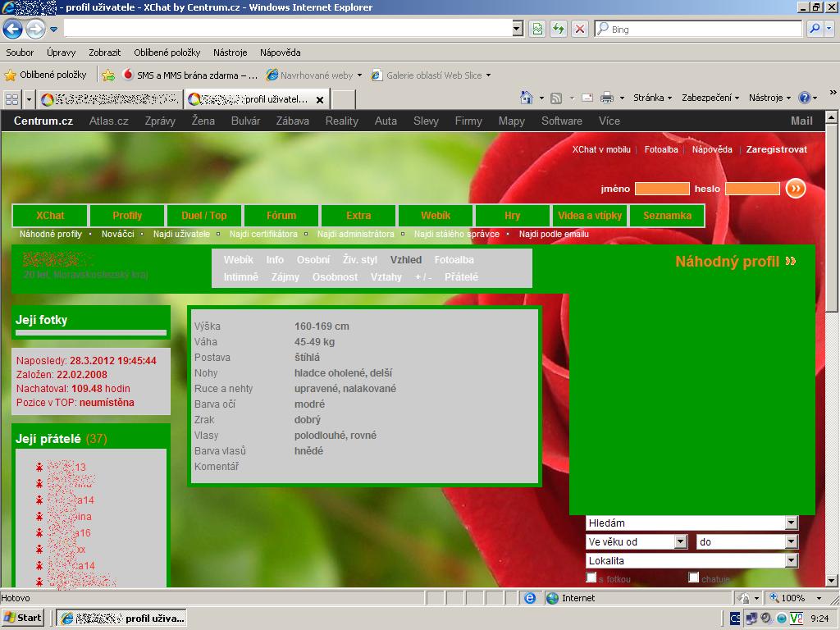Click the jméno username input field
840x630 pixels.
(x=662, y=189)
